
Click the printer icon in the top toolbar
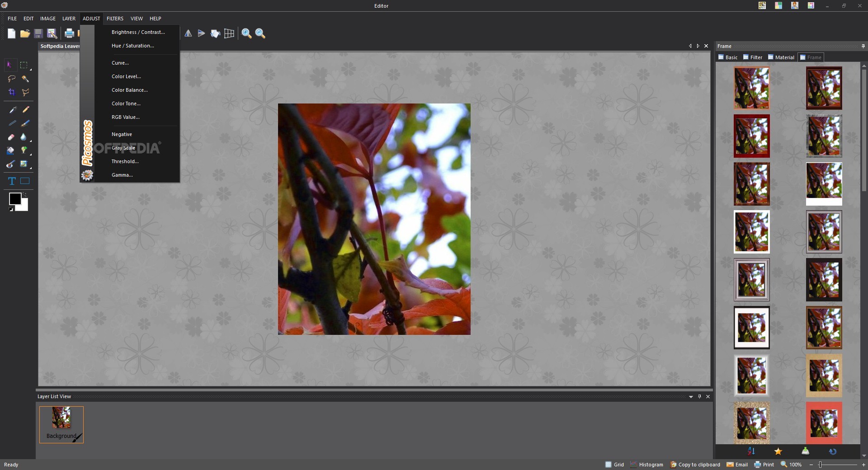[69, 33]
